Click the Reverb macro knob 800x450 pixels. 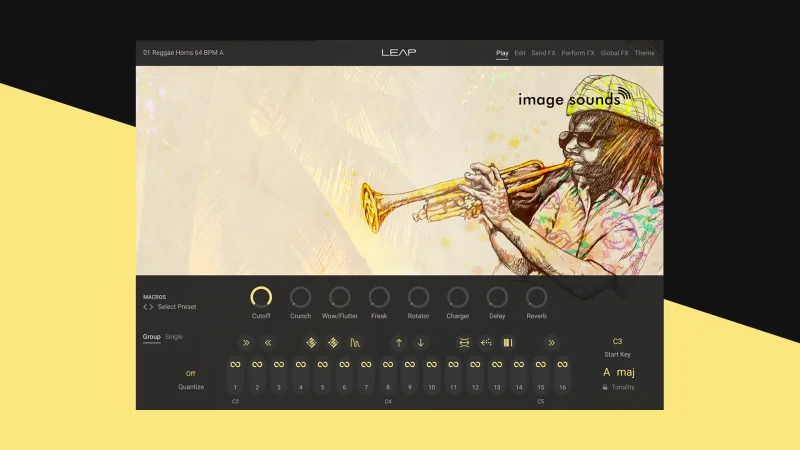point(536,297)
